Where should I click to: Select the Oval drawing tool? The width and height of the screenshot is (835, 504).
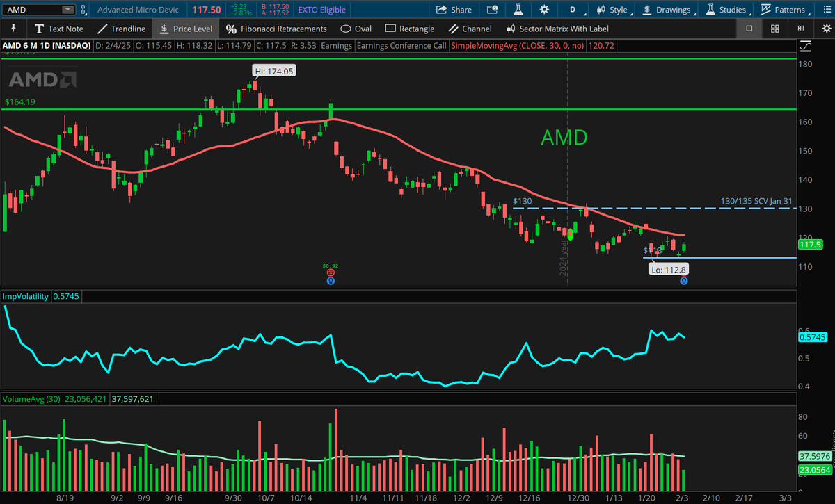tap(356, 29)
